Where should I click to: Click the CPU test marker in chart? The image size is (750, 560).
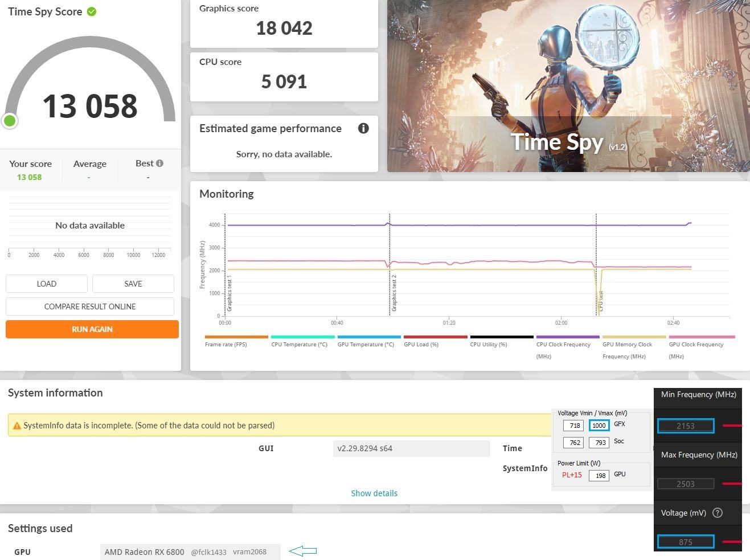[x=600, y=301]
